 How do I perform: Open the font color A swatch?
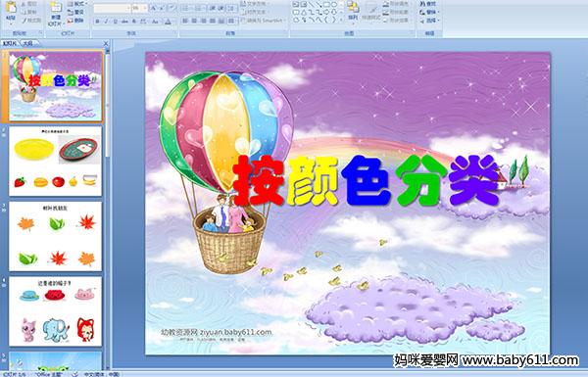(x=168, y=22)
